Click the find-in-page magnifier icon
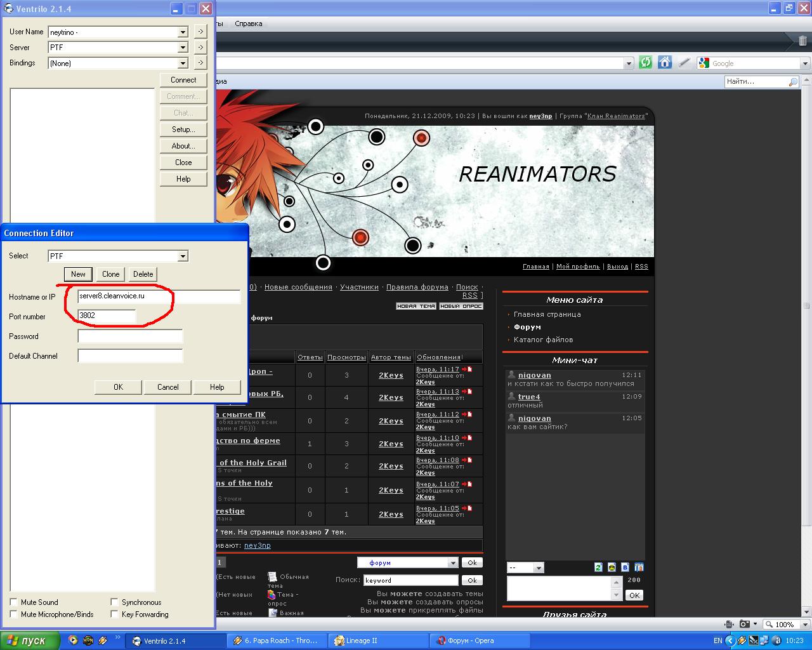The width and height of the screenshot is (812, 650). point(792,82)
